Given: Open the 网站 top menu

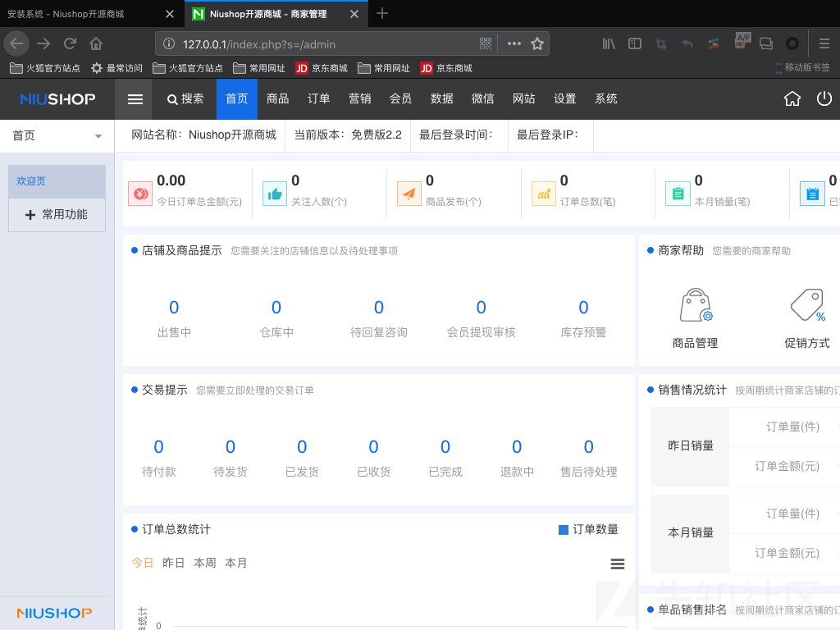Looking at the screenshot, I should pyautogui.click(x=524, y=99).
